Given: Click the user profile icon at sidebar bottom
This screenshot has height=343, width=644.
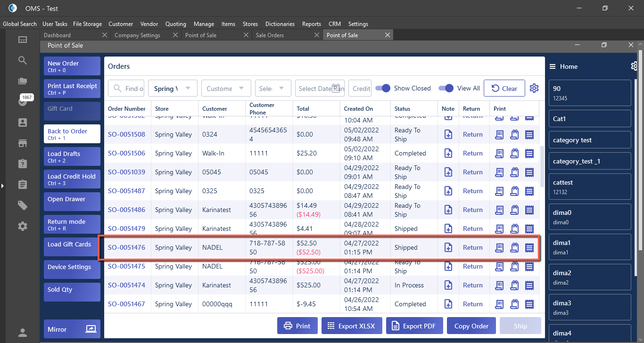Looking at the screenshot, I should click(x=23, y=332).
